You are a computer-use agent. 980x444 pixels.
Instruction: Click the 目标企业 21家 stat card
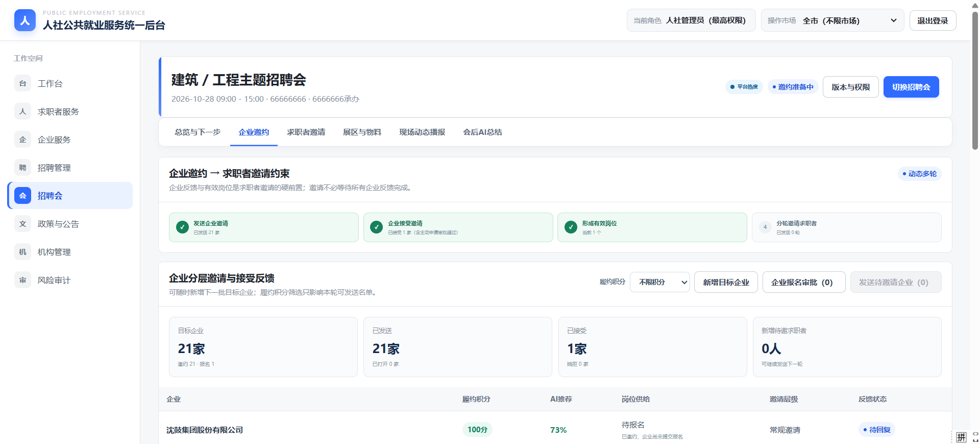tap(263, 347)
